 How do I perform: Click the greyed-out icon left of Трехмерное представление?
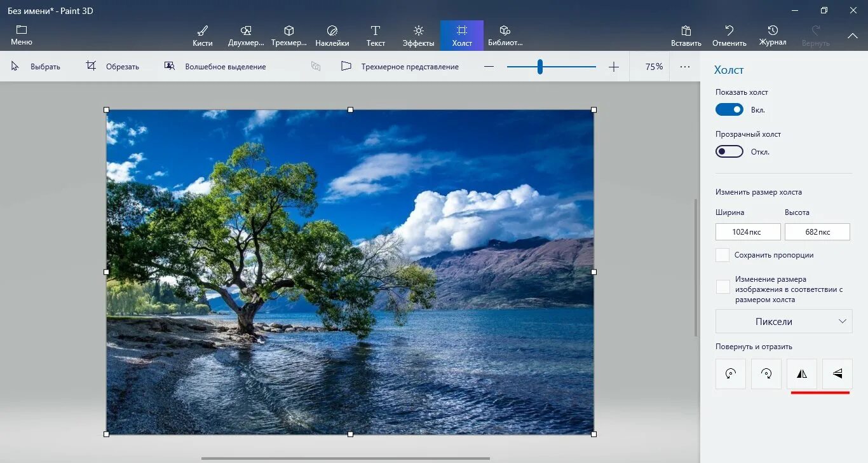316,66
